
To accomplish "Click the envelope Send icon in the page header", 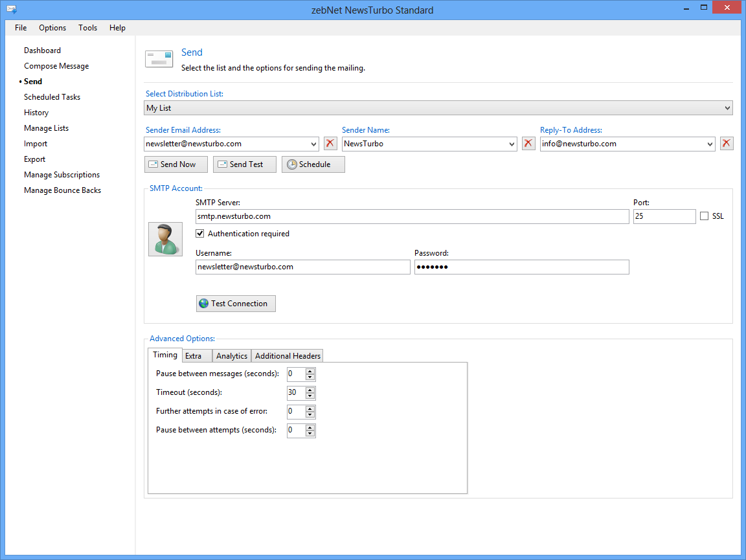I will (159, 59).
